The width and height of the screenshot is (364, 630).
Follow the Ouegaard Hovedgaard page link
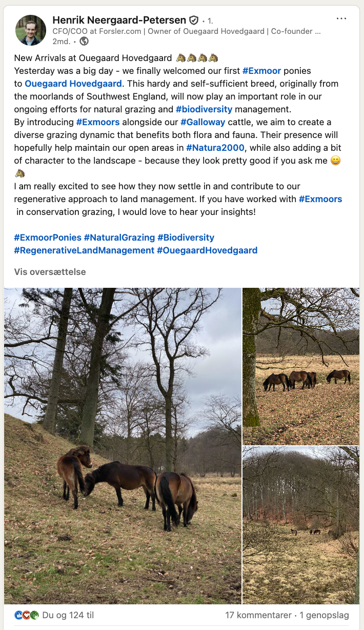pos(73,83)
